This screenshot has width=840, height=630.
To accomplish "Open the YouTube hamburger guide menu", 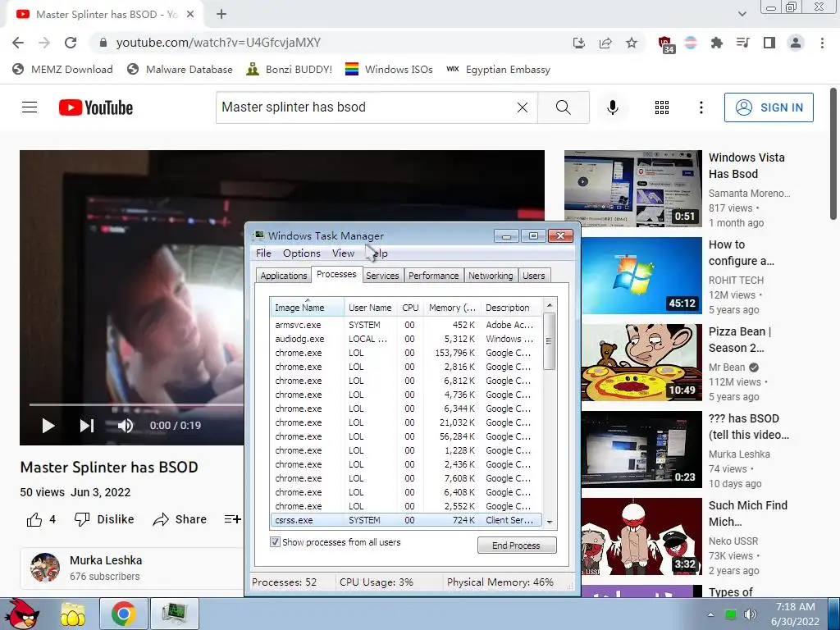I will point(30,107).
